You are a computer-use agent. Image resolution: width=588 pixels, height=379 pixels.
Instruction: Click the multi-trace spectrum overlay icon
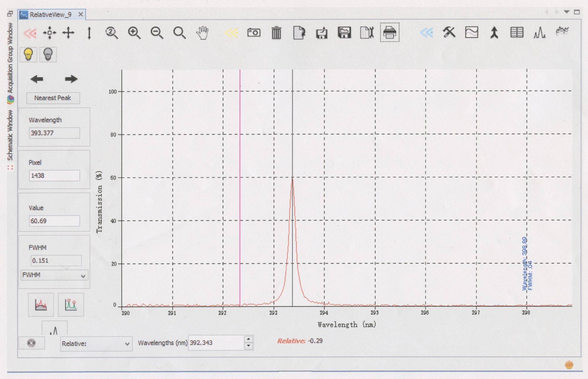(x=562, y=32)
